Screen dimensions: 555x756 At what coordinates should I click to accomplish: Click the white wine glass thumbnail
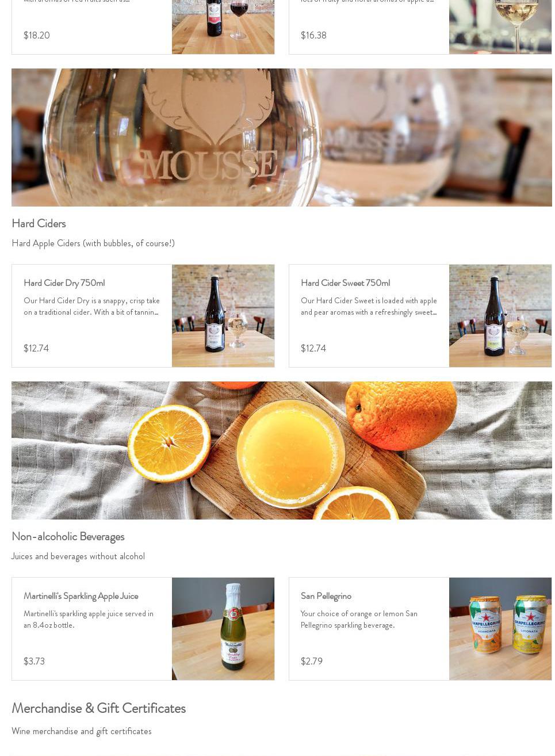(x=500, y=27)
